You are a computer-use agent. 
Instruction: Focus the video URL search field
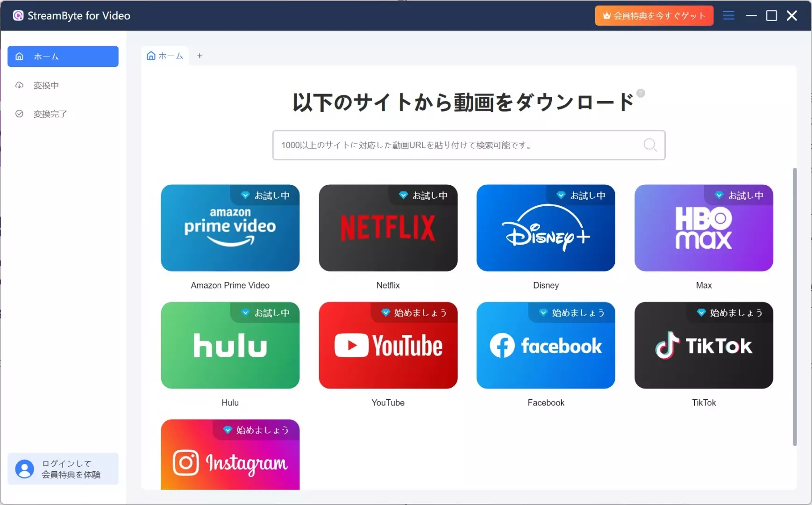(469, 145)
